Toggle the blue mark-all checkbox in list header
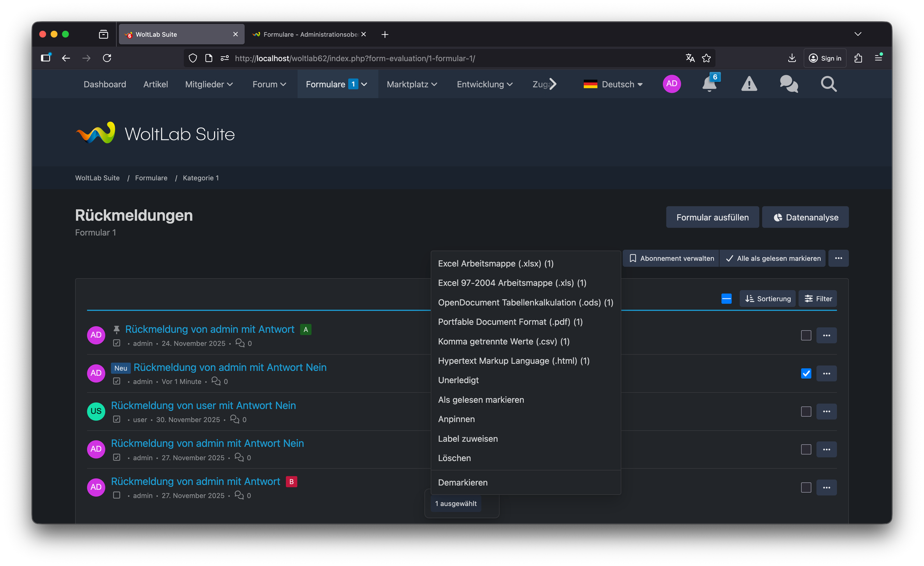 727,299
